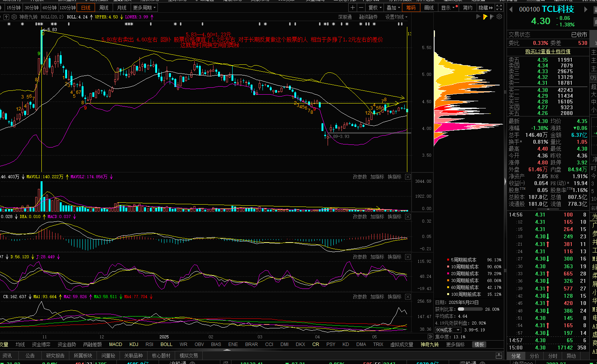
Task: Select the 周线 weekly period
Action: pos(104,8)
